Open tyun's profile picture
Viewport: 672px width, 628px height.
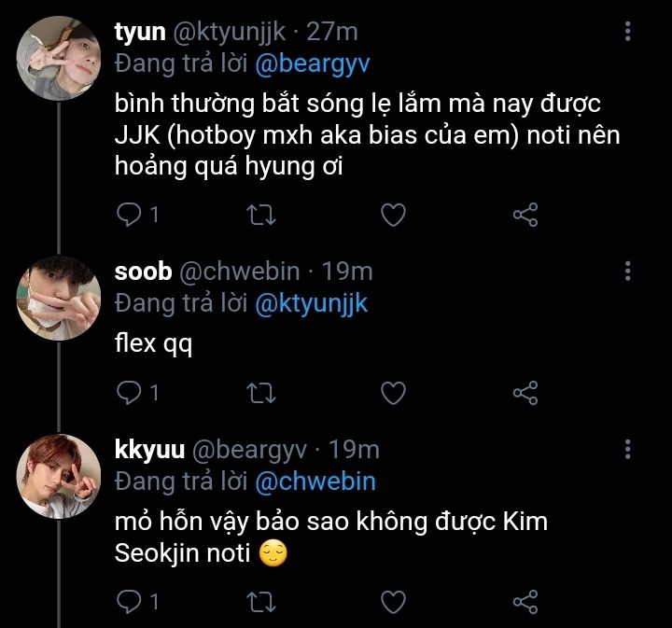pyautogui.click(x=59, y=57)
